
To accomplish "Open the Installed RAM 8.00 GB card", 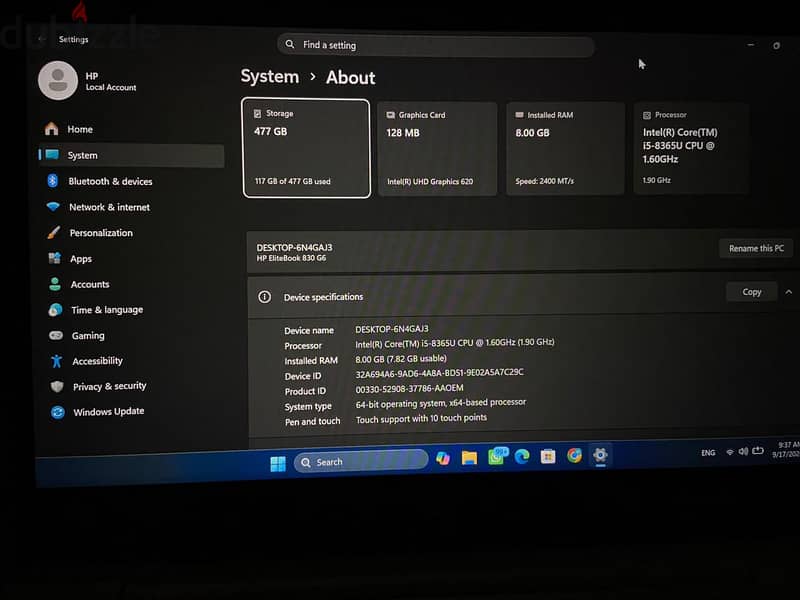I will coord(565,148).
